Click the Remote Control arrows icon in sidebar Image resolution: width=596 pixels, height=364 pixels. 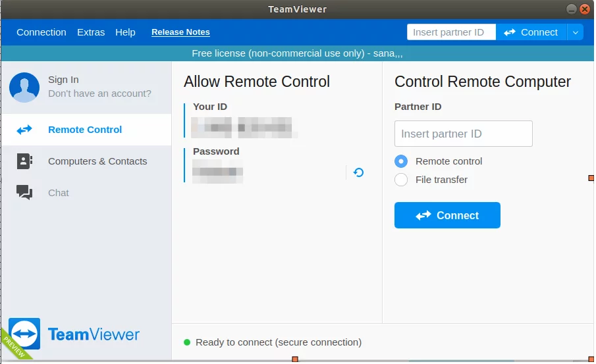[x=24, y=130]
